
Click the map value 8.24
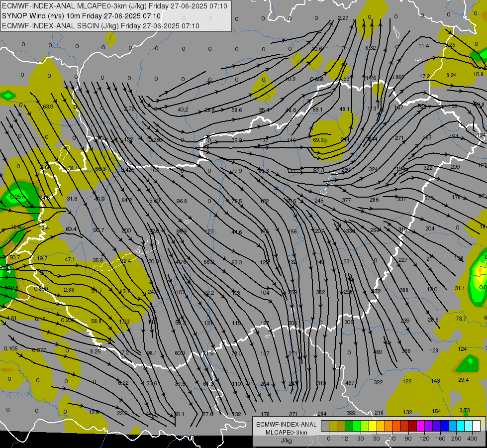click(452, 75)
